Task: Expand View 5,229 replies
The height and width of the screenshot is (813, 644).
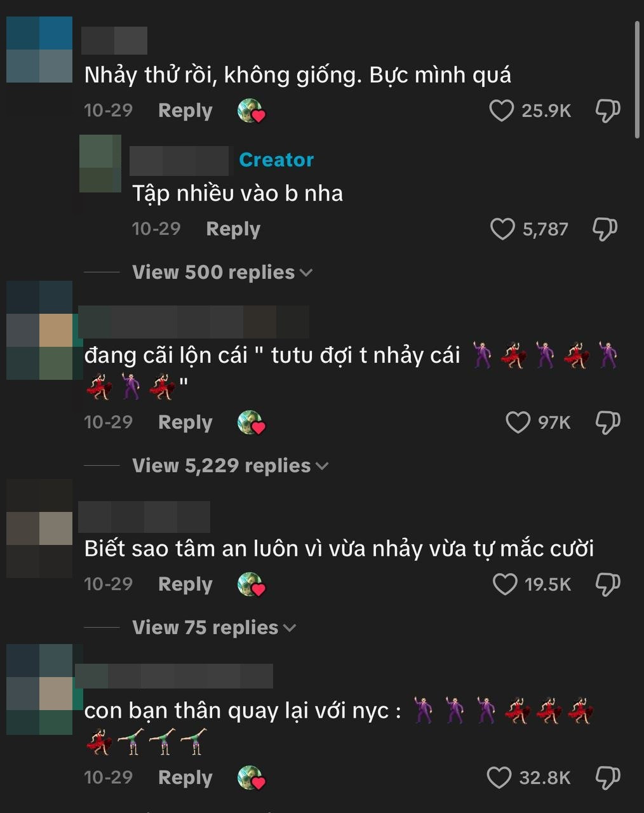Action: [231, 466]
